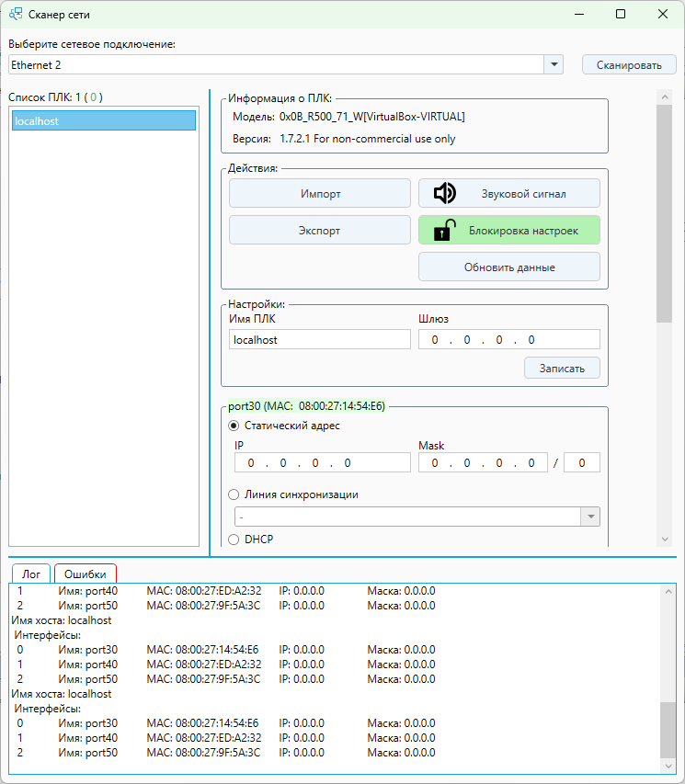Enable the DHCP radio button
685x784 pixels.
point(234,540)
